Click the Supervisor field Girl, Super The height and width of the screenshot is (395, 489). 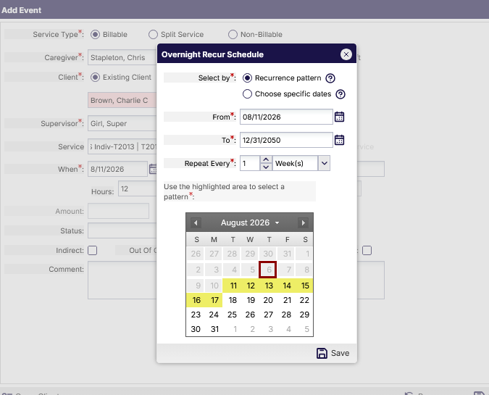pos(122,123)
